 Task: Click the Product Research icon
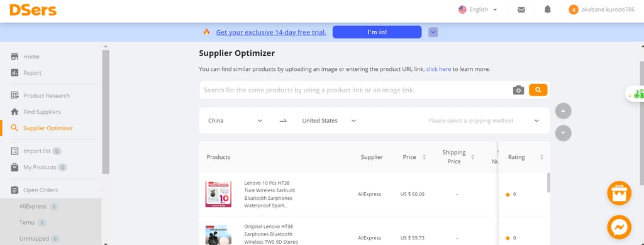(15, 95)
